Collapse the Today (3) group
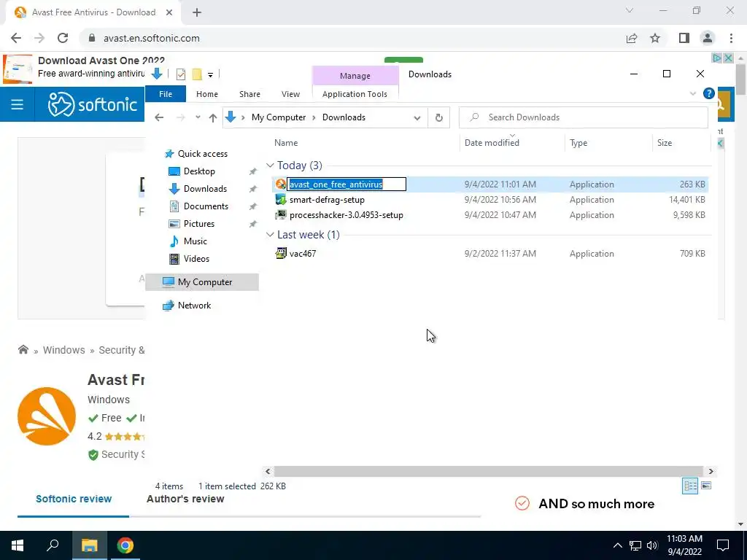 coord(270,166)
